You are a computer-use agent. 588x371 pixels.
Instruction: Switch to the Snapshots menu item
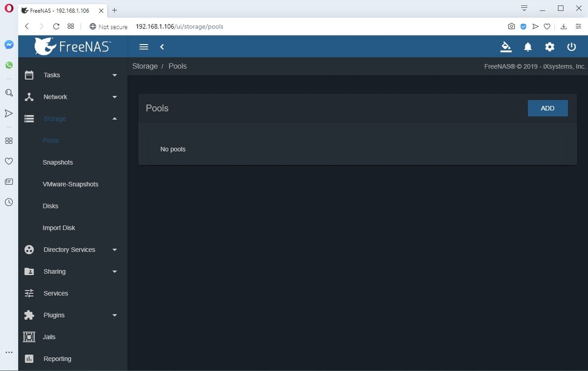tap(57, 162)
